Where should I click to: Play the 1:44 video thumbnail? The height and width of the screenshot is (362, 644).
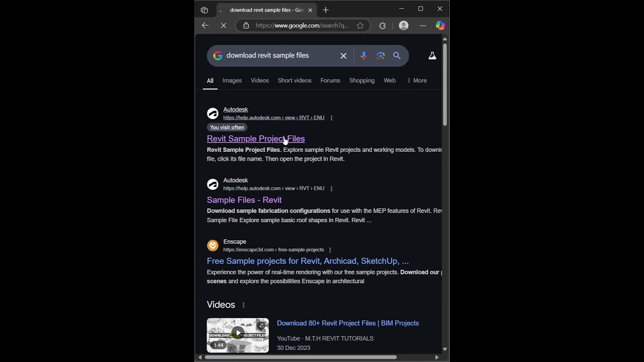(x=237, y=335)
